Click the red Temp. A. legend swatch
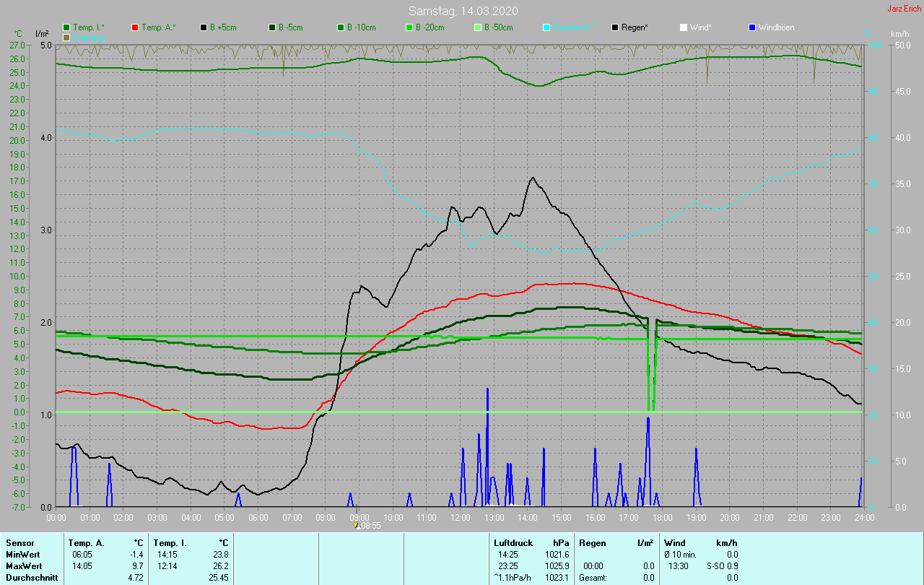Screen dimensions: 924x585 [135, 27]
